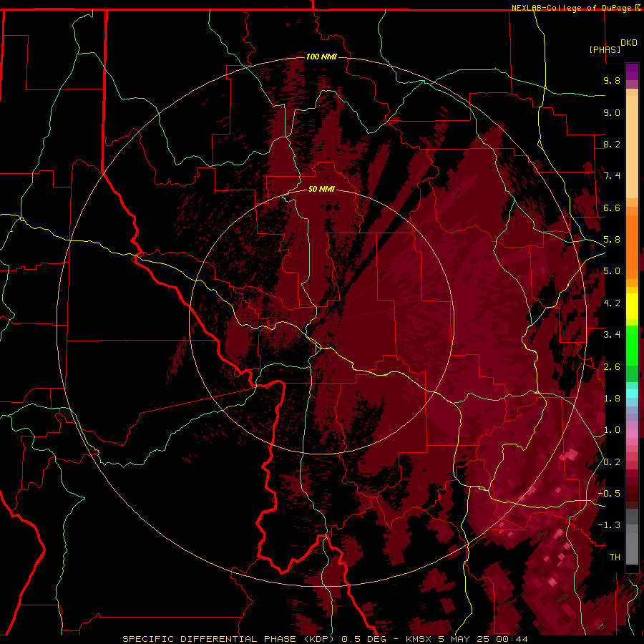Click the cyan band of the color bar
Screen dimensions: 644x644
coord(632,394)
